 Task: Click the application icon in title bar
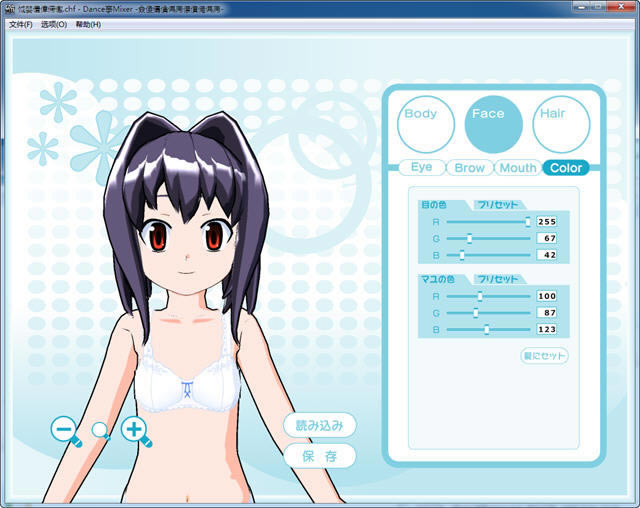click(x=9, y=8)
